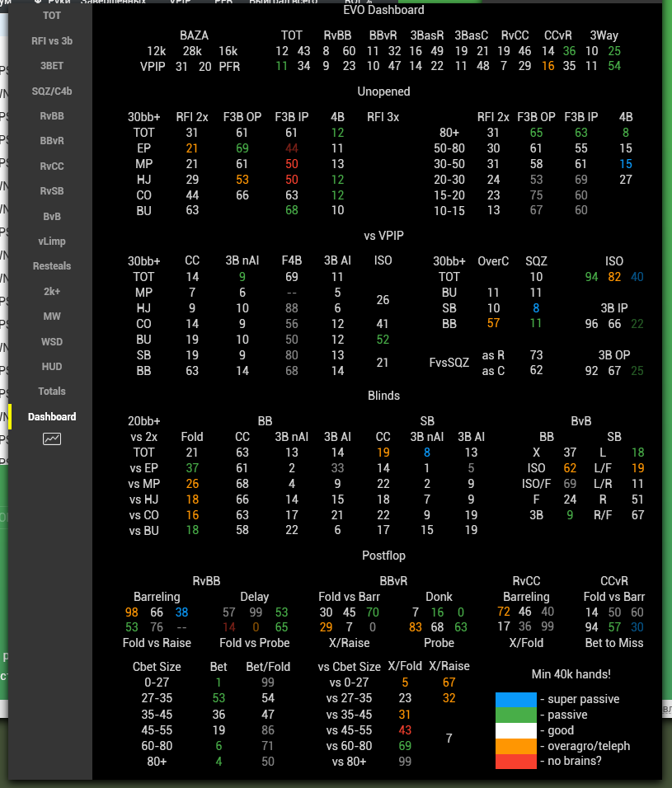The height and width of the screenshot is (788, 672).
Task: Select the RvCC sidebar tab
Action: click(x=52, y=166)
